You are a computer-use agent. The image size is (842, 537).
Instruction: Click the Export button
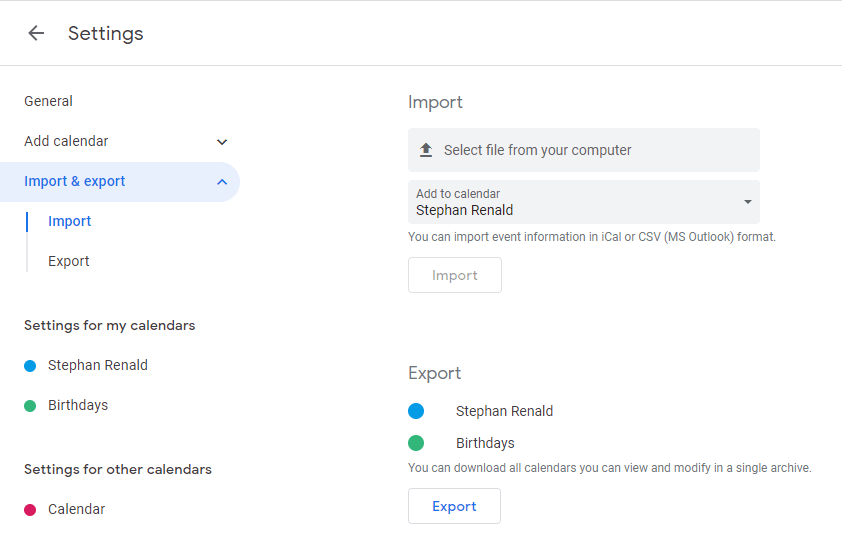[454, 506]
